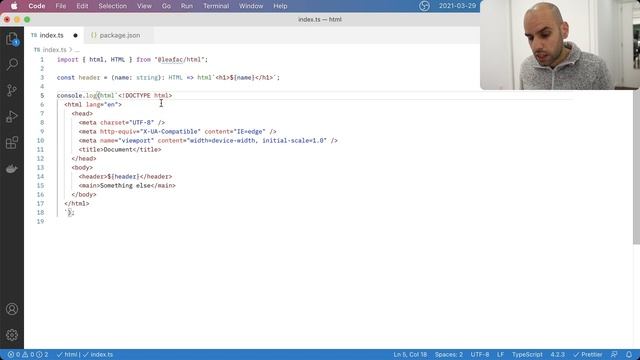Click the errors and warnings status indicator
The image size is (640, 360).
[28, 355]
